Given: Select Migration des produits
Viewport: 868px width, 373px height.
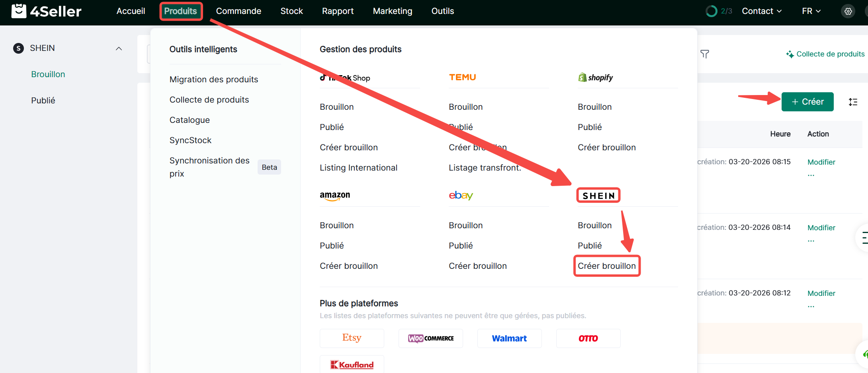Looking at the screenshot, I should coord(214,80).
